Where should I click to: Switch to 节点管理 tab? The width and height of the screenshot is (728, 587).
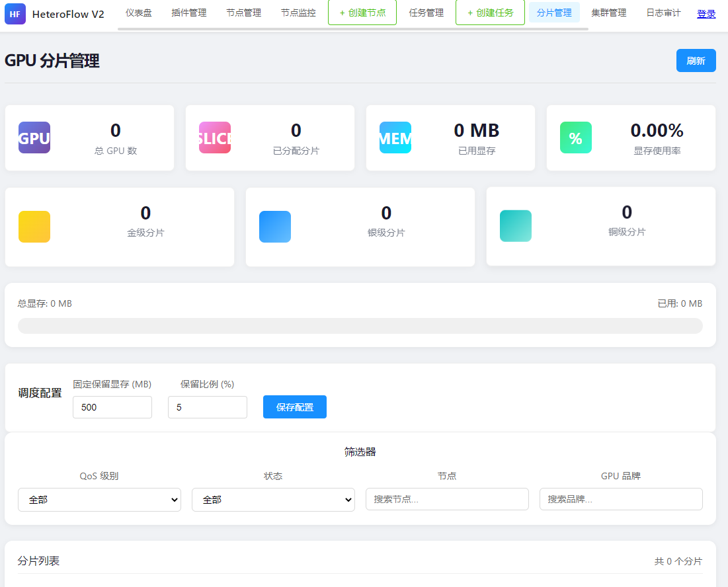tap(243, 13)
